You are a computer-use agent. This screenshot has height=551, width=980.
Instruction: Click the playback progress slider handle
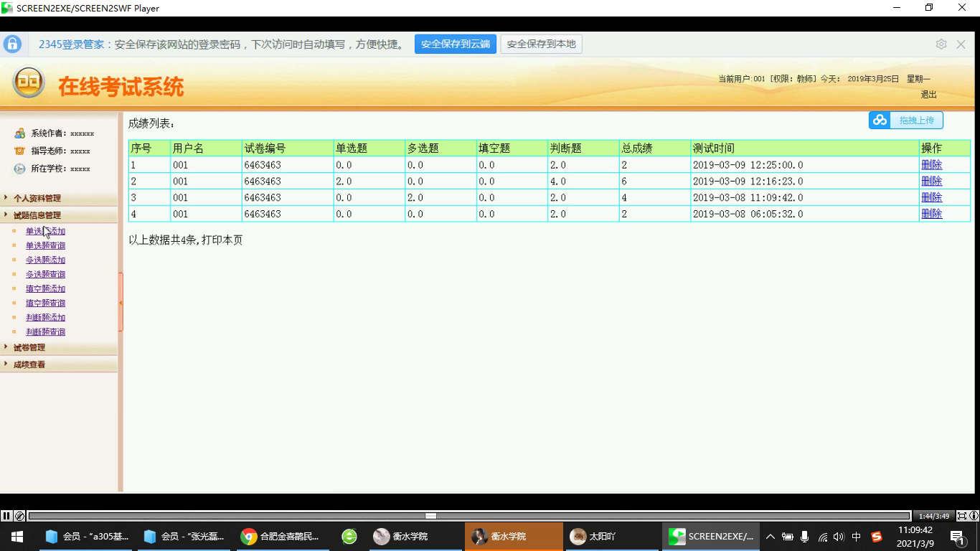(430, 516)
